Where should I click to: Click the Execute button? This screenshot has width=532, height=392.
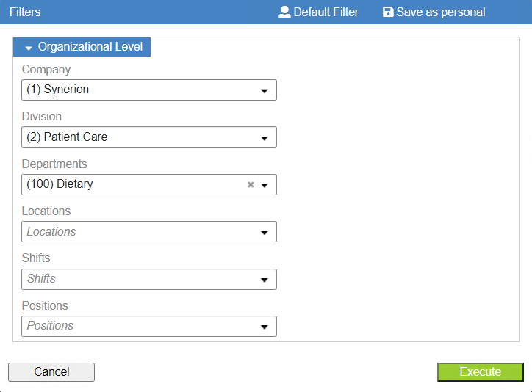click(x=480, y=372)
